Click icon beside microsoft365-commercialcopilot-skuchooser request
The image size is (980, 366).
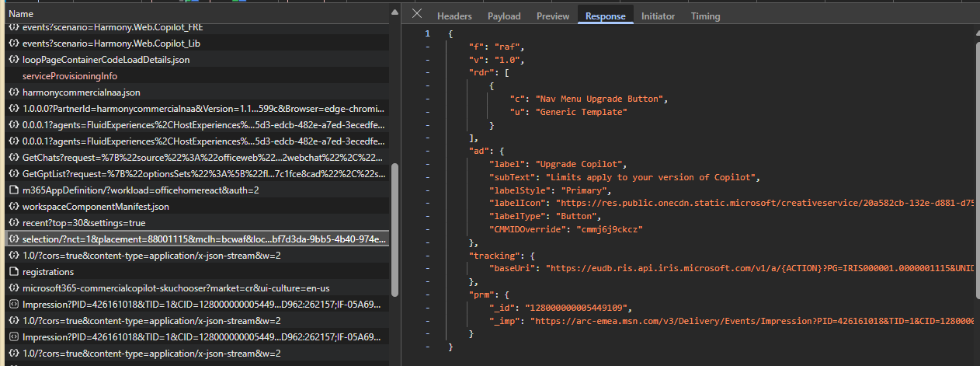tap(13, 288)
